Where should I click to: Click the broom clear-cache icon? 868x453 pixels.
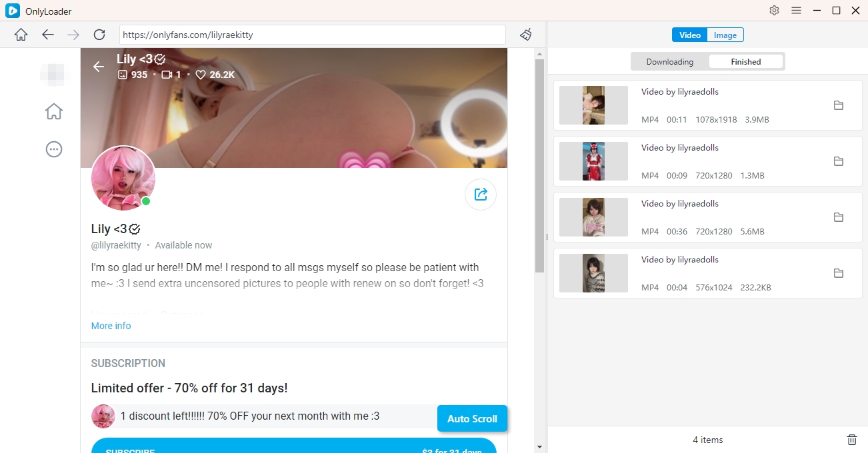coord(526,35)
